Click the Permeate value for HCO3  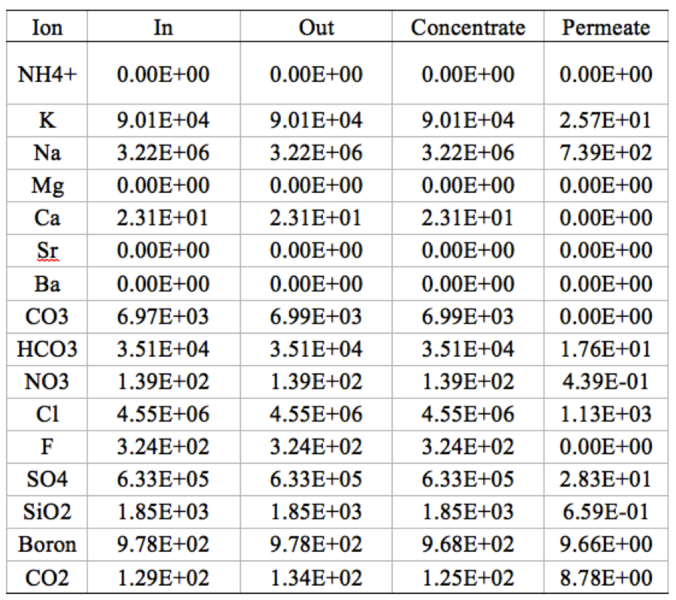[606, 349]
